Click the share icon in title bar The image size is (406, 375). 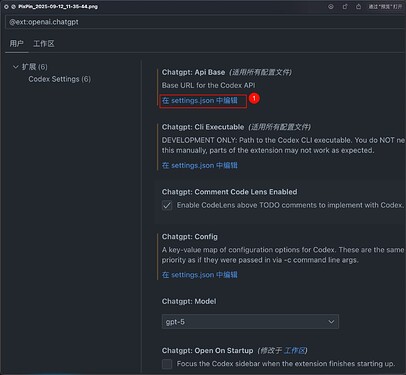click(x=358, y=7)
